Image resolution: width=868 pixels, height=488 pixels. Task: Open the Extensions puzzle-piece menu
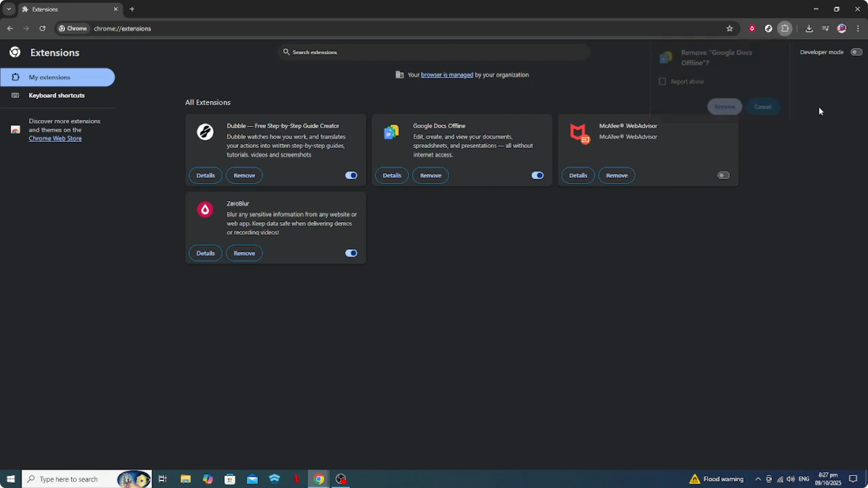(785, 29)
